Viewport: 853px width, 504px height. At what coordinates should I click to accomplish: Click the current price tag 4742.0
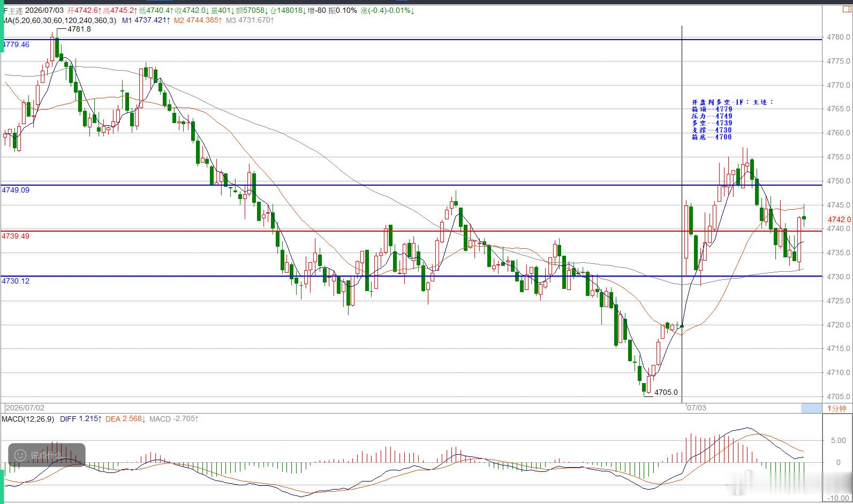coord(839,219)
